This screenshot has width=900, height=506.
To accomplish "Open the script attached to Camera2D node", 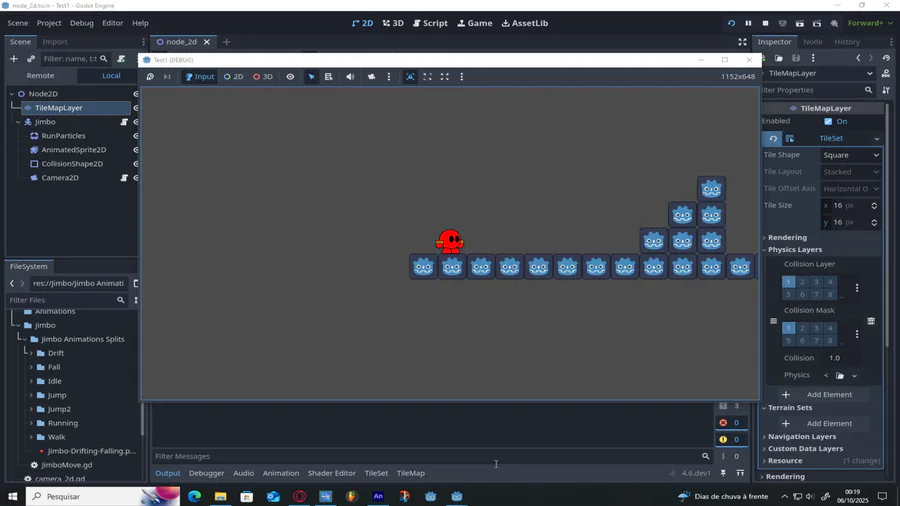I will 124,178.
